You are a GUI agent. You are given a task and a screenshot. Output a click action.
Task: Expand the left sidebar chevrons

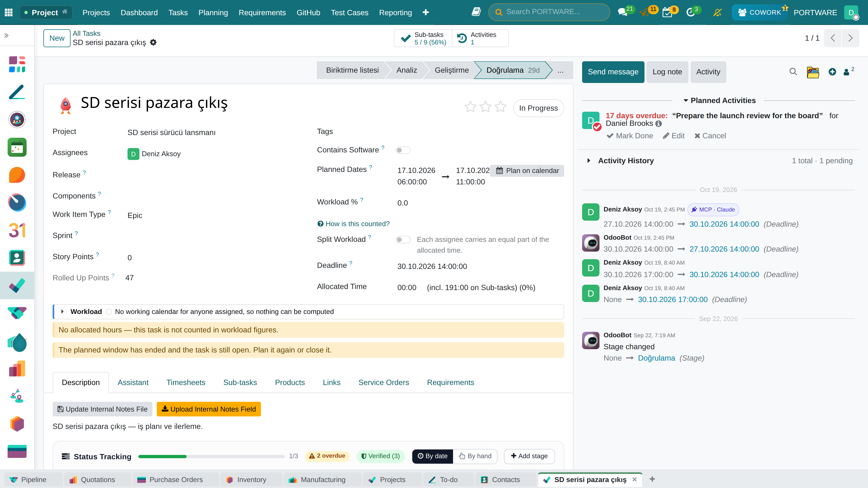[7, 35]
